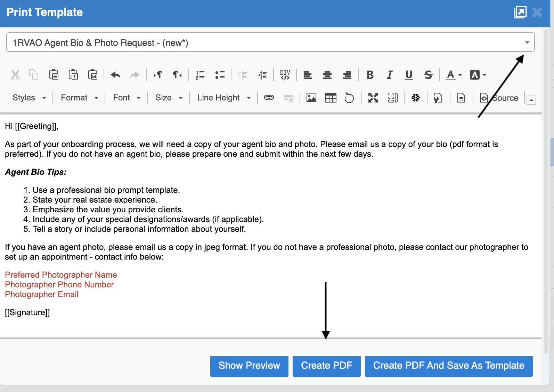Open the Line Height dropdown
Screen dimensions: 554x392
224,98
